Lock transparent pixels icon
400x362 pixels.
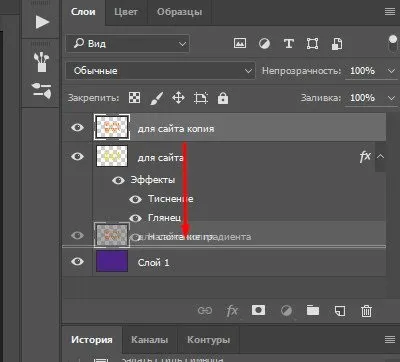tap(134, 98)
